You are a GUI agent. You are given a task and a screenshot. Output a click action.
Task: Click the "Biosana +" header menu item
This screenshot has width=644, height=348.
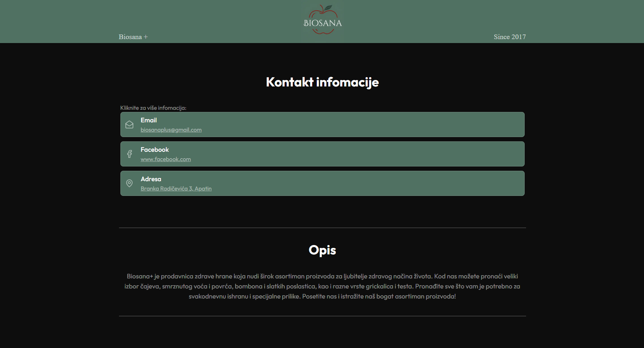[x=133, y=37]
